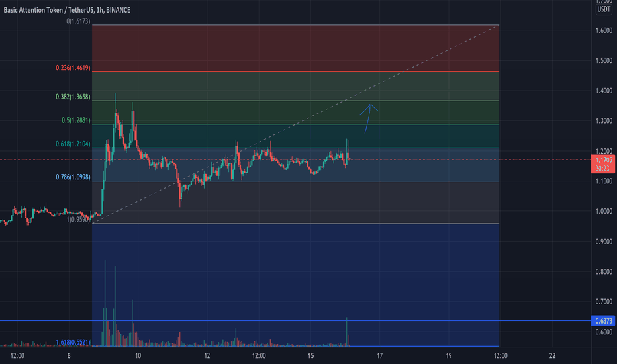The height and width of the screenshot is (364, 617).
Task: Click the date label 8 on time axis
Action: [x=69, y=356]
